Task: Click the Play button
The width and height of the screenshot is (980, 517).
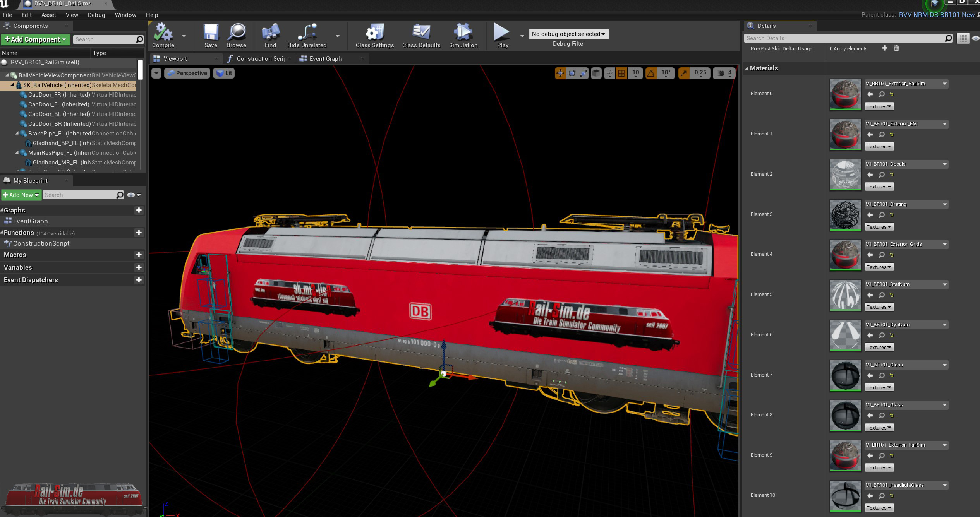Action: (502, 35)
